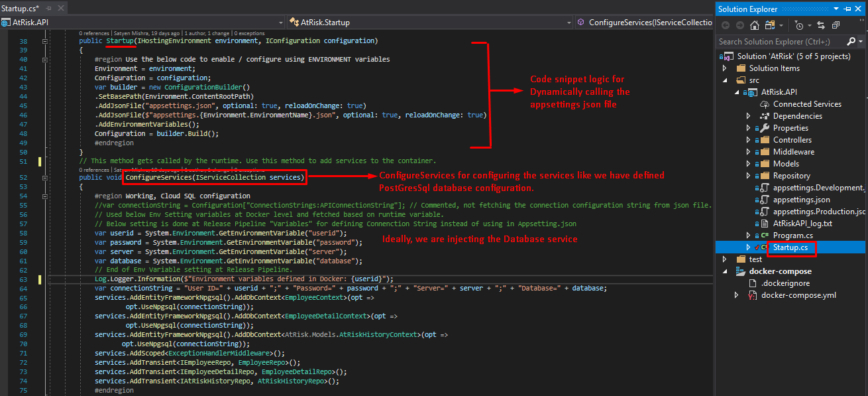The height and width of the screenshot is (396, 868).
Task: Click the Switch Views folder icon
Action: point(769,25)
